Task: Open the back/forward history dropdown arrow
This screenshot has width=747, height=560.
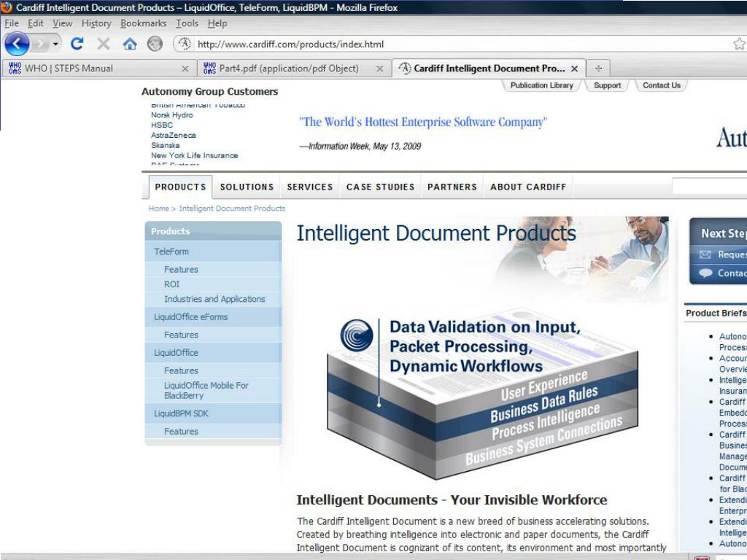Action: [x=55, y=44]
